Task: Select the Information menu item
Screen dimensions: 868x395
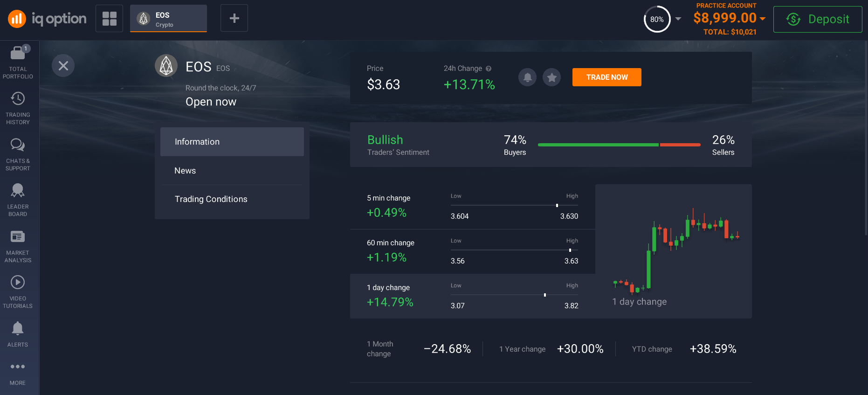Action: (232, 142)
